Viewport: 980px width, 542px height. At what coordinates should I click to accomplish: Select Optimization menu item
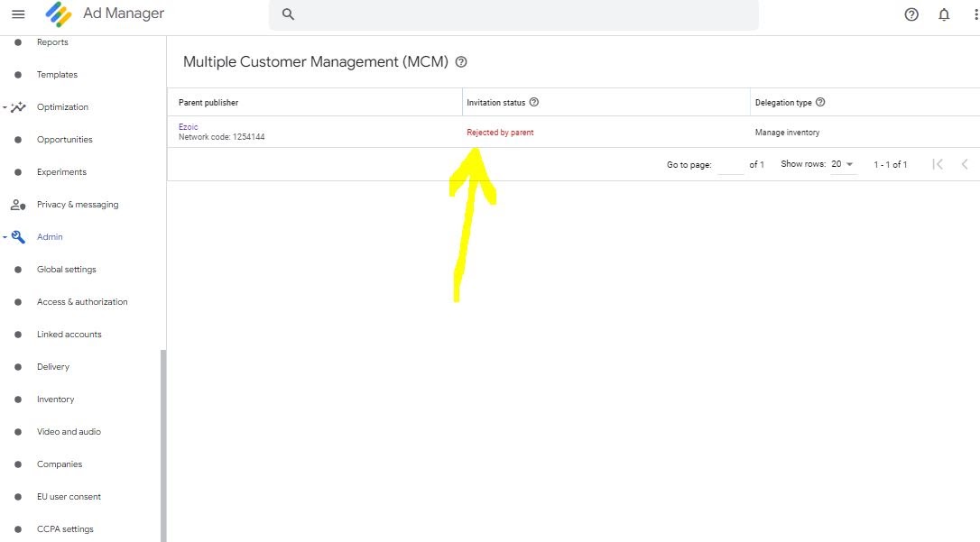click(62, 106)
